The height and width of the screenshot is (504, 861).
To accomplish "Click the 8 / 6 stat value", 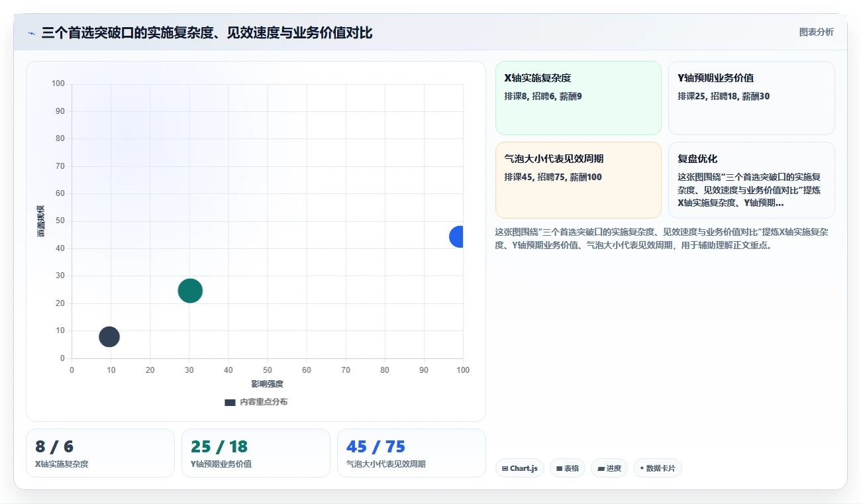I will tap(54, 447).
